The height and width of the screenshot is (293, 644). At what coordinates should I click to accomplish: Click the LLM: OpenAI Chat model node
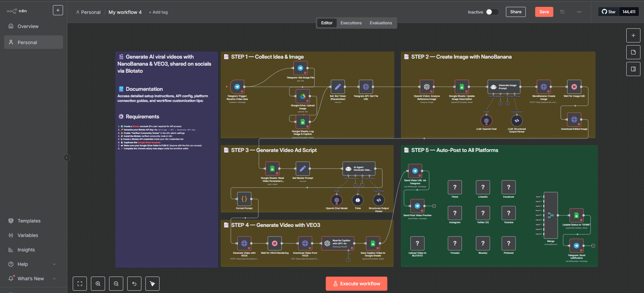[x=486, y=121]
